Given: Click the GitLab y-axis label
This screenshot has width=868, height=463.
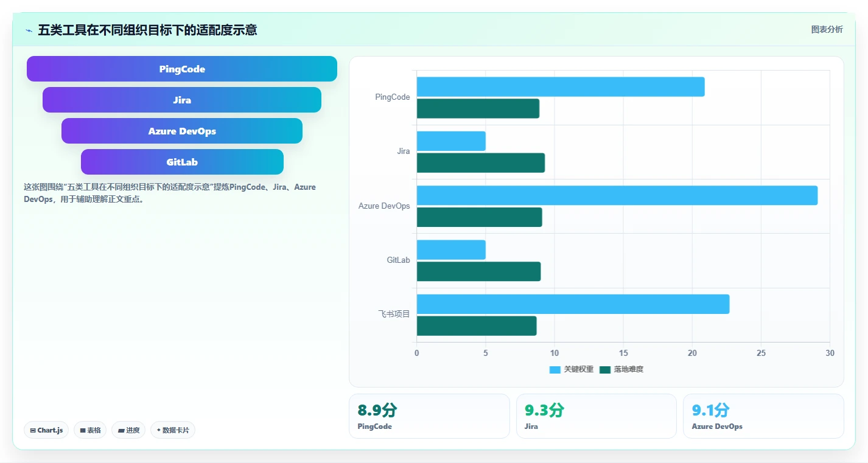Looking at the screenshot, I should coord(399,260).
